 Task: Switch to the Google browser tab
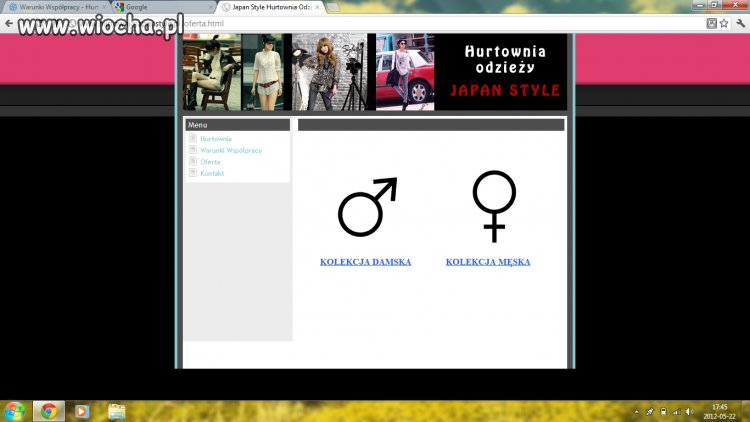tap(163, 7)
